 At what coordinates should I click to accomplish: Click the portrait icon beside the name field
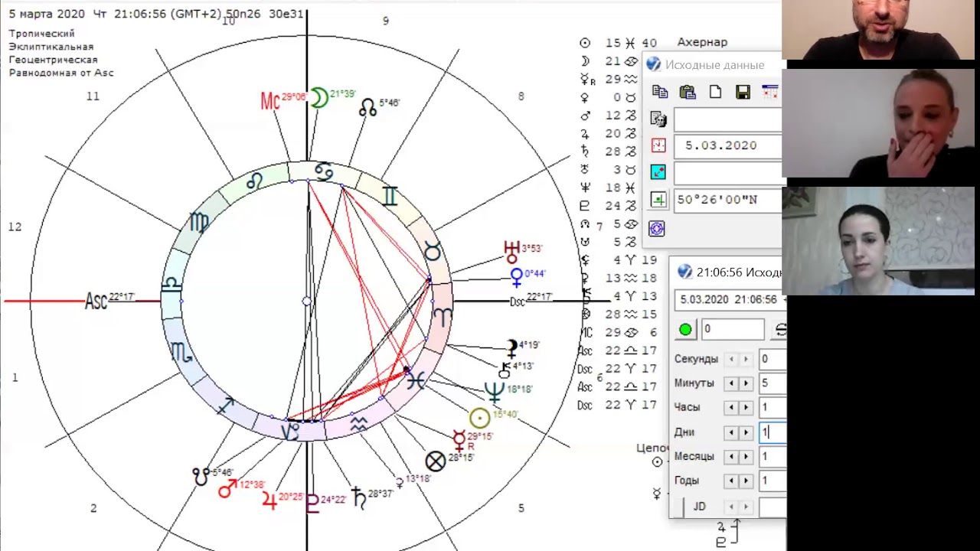coord(658,119)
